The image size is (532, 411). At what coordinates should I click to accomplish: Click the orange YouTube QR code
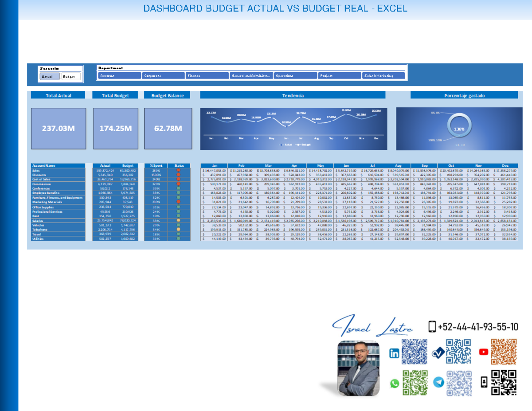504,352
